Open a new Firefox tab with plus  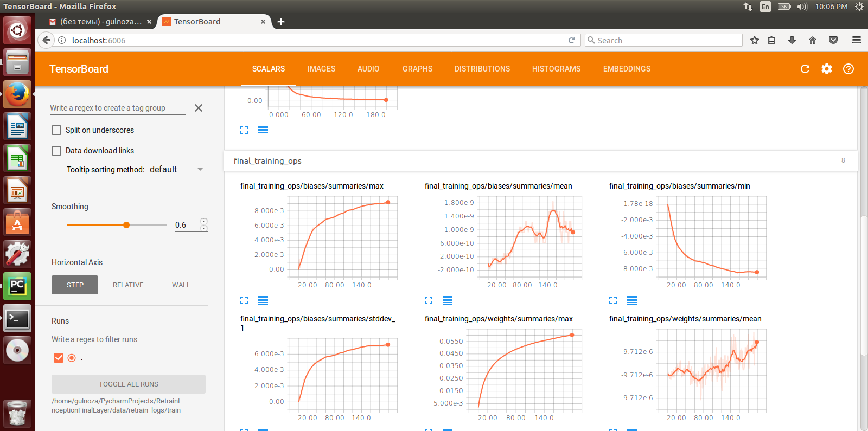click(281, 22)
